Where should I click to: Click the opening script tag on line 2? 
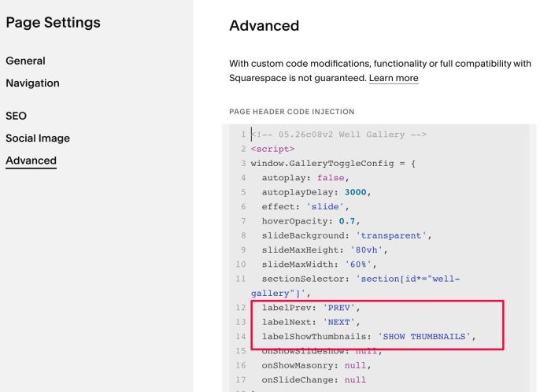pyautogui.click(x=272, y=149)
